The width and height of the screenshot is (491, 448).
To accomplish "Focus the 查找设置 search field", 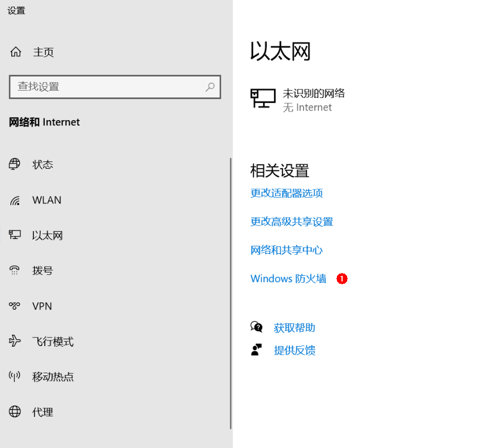I will tap(108, 87).
